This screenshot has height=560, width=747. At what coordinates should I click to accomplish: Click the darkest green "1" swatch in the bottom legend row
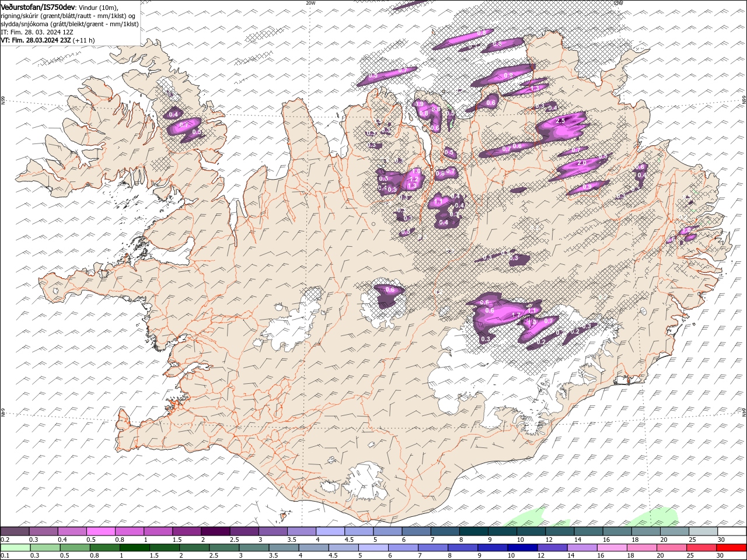[x=134, y=548]
